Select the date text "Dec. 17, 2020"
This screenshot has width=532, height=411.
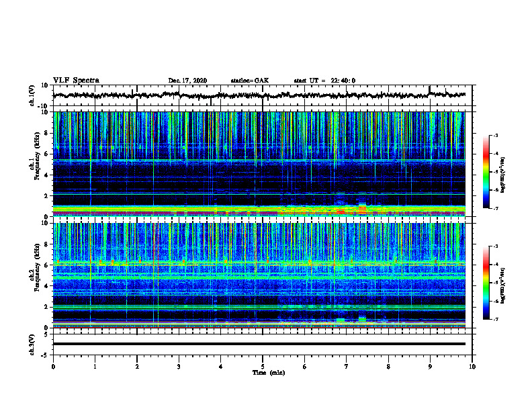(x=187, y=81)
